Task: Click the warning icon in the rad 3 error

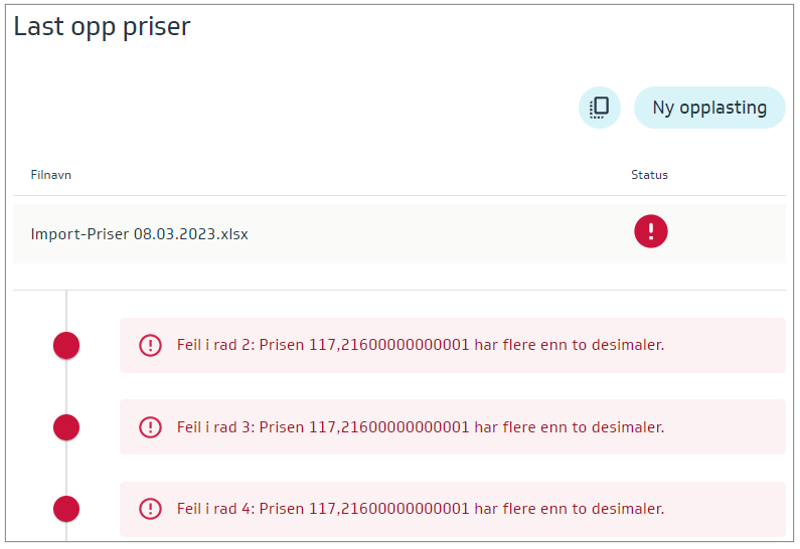Action: [x=150, y=427]
